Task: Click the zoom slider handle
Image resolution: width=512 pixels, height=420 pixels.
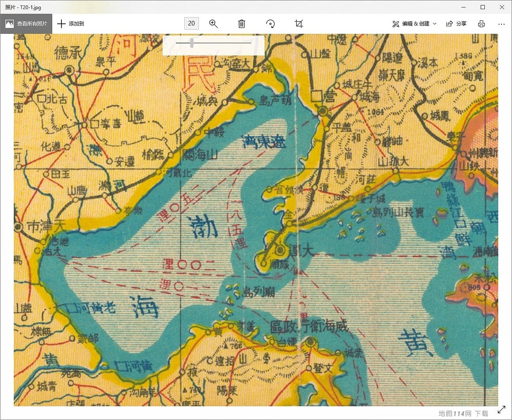Action: click(x=192, y=43)
